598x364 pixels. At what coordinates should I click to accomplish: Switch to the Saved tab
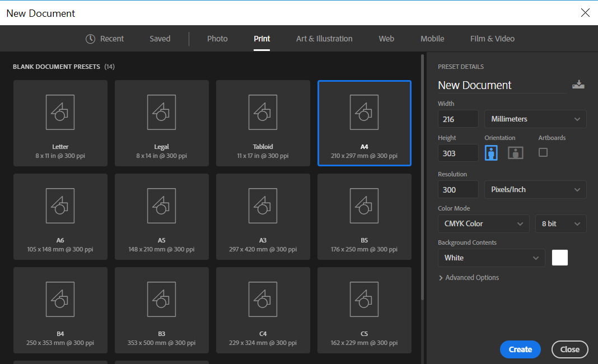point(160,39)
